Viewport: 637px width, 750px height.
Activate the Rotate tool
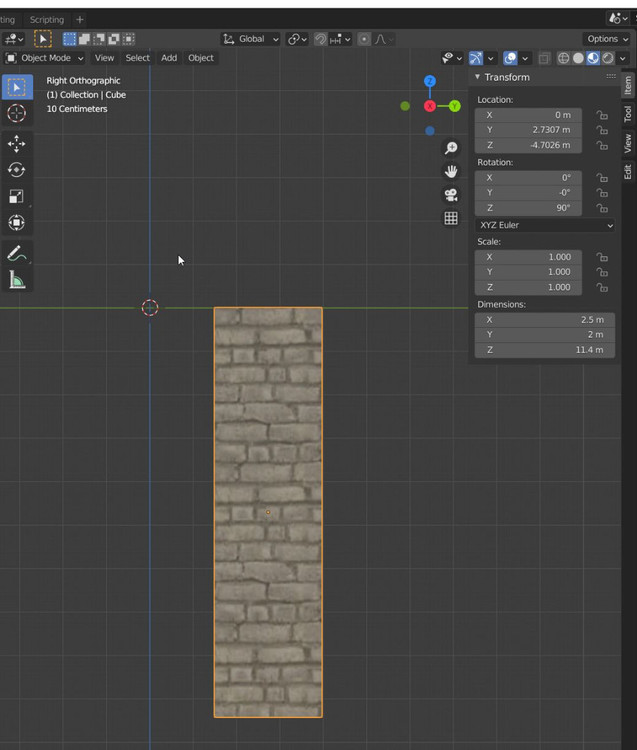[x=17, y=170]
